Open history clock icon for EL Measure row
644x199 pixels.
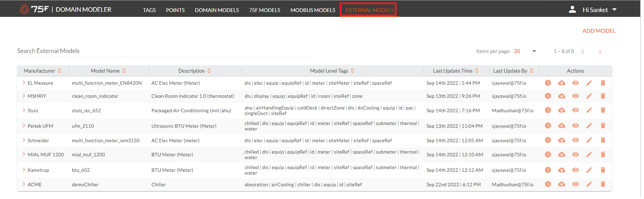548,83
